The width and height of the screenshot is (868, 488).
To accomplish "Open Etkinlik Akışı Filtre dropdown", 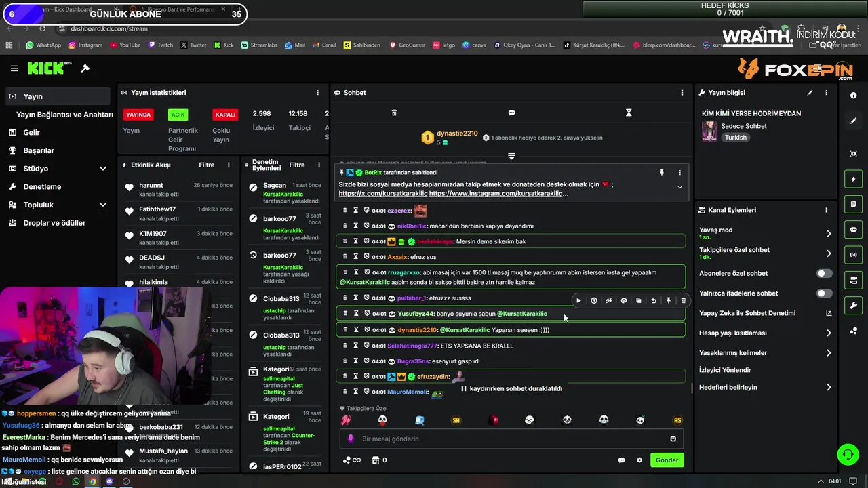I will point(206,165).
